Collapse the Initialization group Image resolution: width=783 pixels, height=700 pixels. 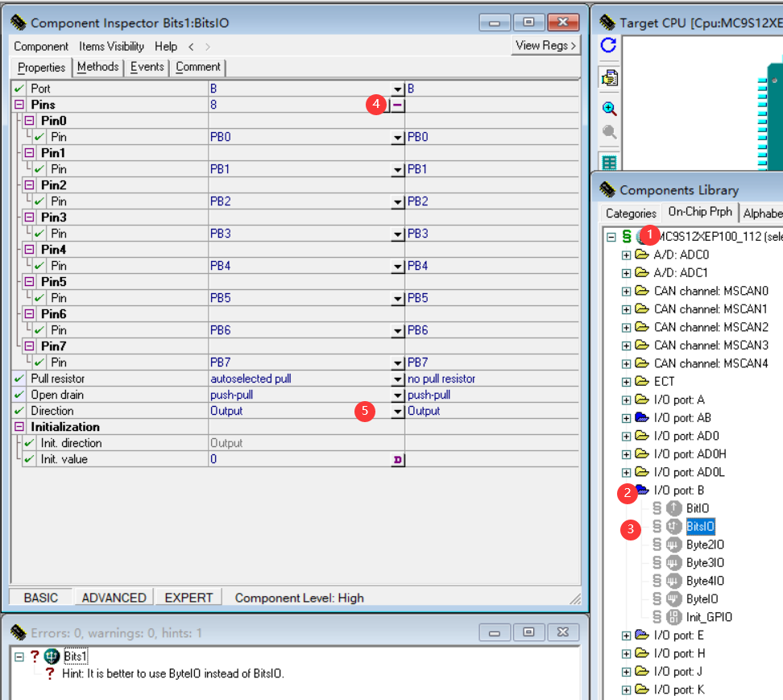pos(19,427)
